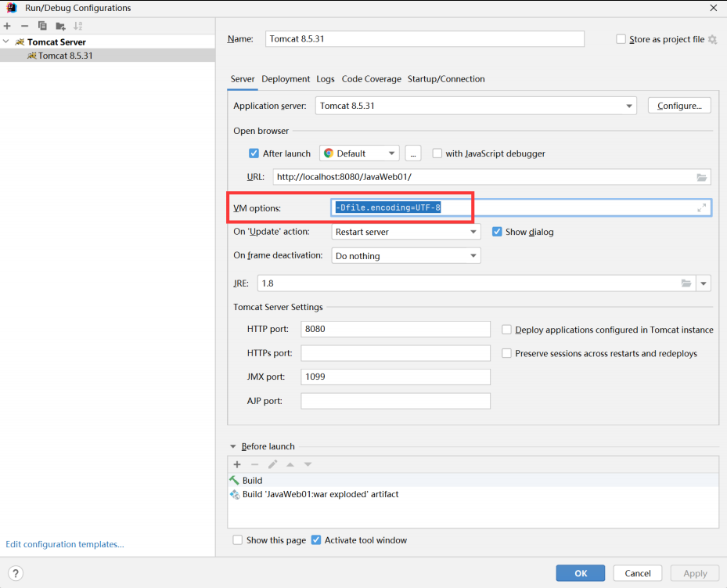Open On frame deactivation Do nothing dropdown
The width and height of the screenshot is (727, 588).
[406, 256]
